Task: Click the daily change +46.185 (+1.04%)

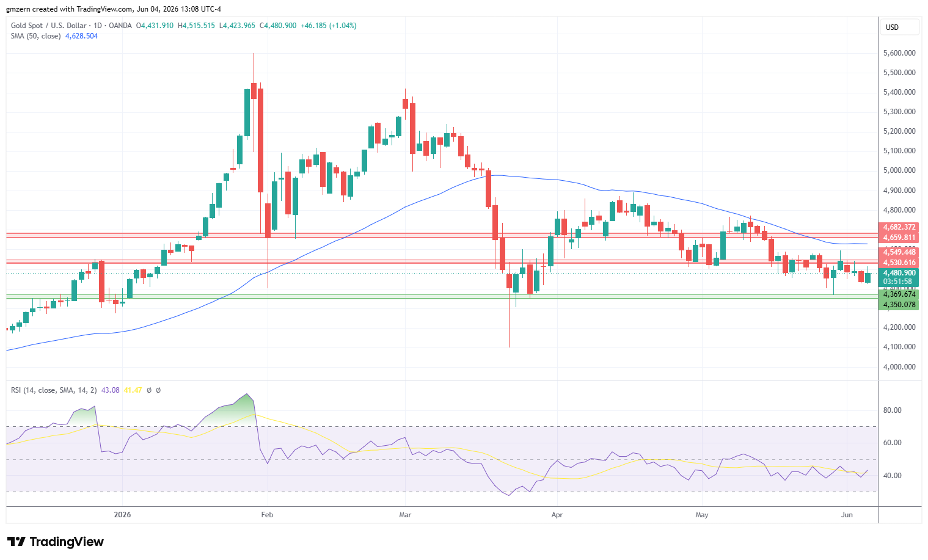Action: pyautogui.click(x=328, y=26)
